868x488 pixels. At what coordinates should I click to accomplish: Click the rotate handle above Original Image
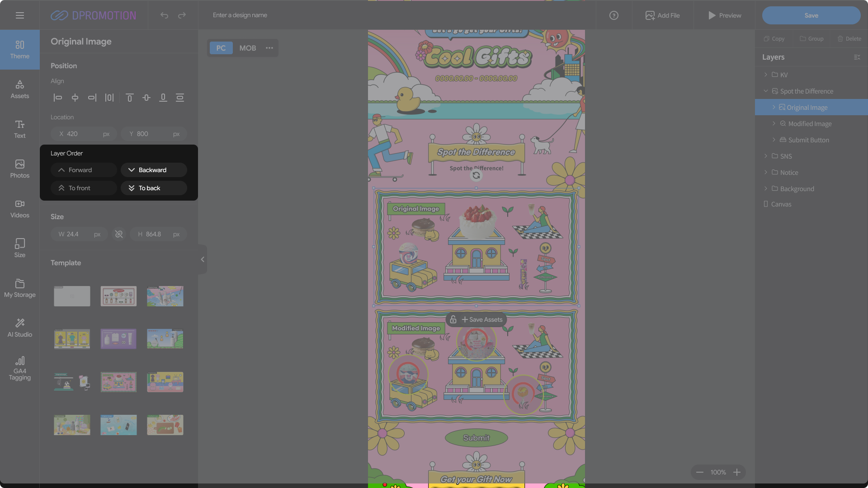(x=476, y=176)
